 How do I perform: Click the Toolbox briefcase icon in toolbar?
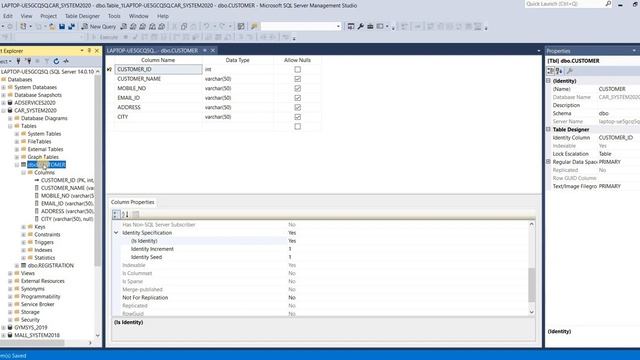point(370,27)
